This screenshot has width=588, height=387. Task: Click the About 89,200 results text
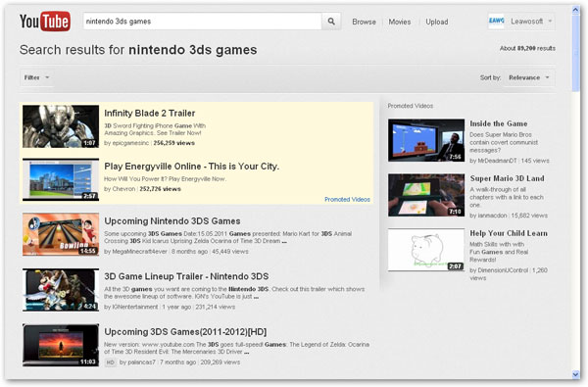click(x=527, y=48)
